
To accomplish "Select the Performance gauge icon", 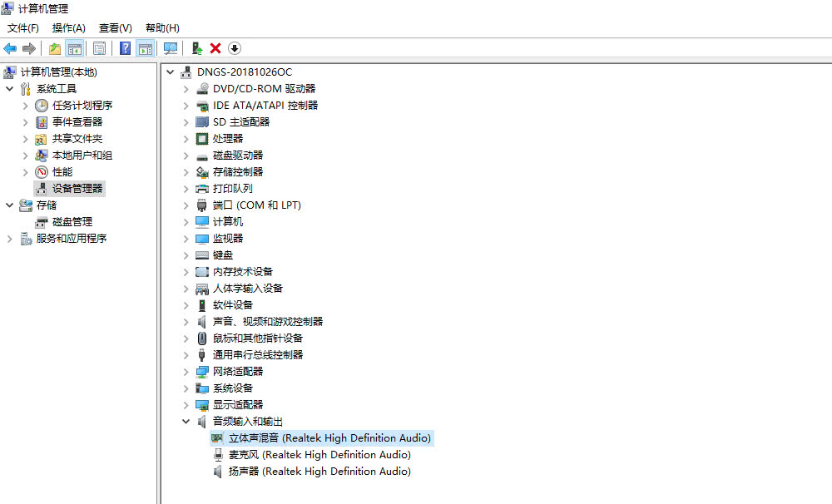I will pyautogui.click(x=42, y=172).
